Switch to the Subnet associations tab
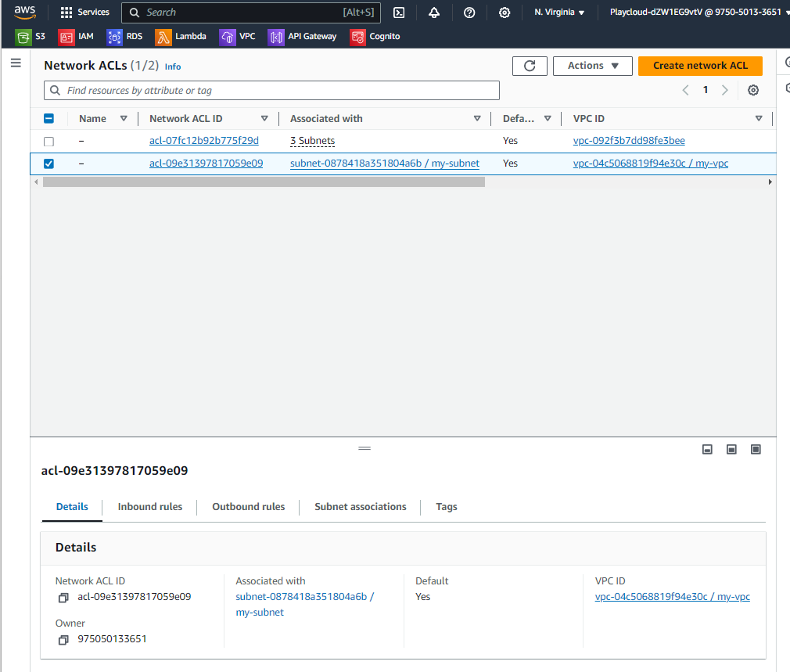The height and width of the screenshot is (672, 790). (x=361, y=507)
